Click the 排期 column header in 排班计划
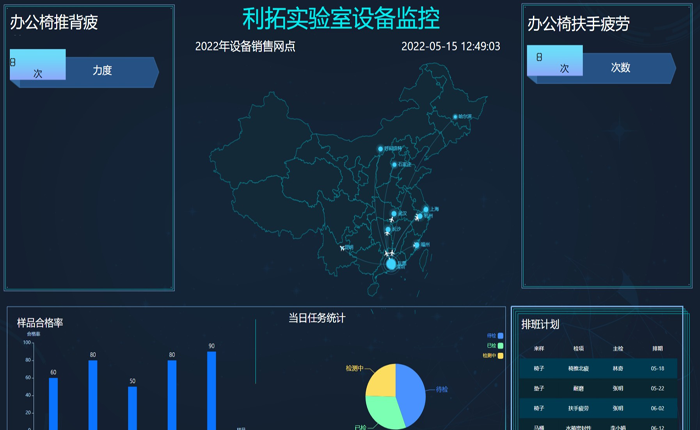Screen dimensions: 700x430 pyautogui.click(x=657, y=348)
